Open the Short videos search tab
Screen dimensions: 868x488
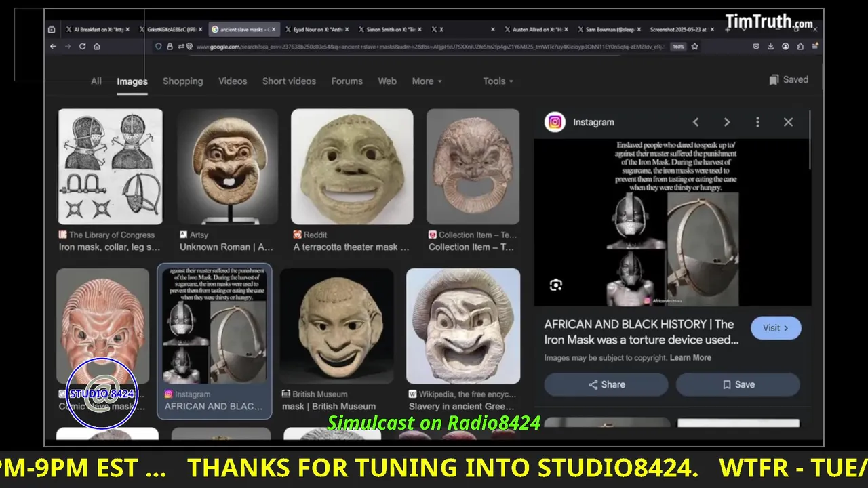(x=289, y=81)
